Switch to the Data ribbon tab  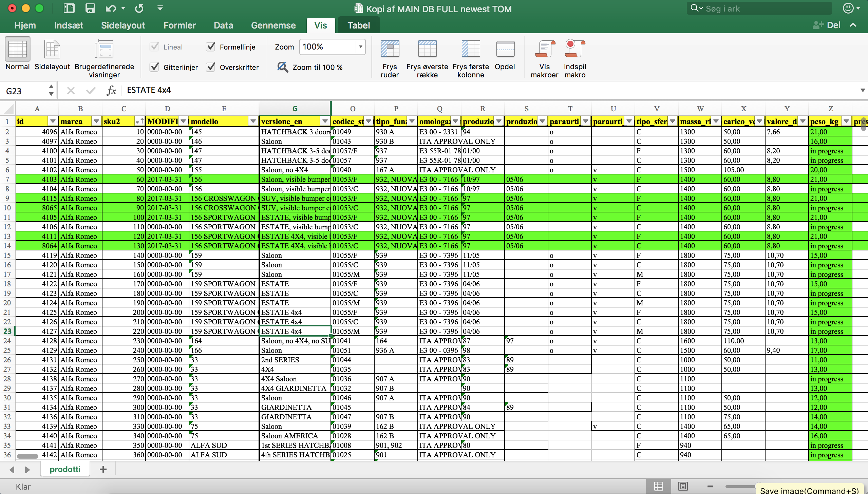coord(223,25)
